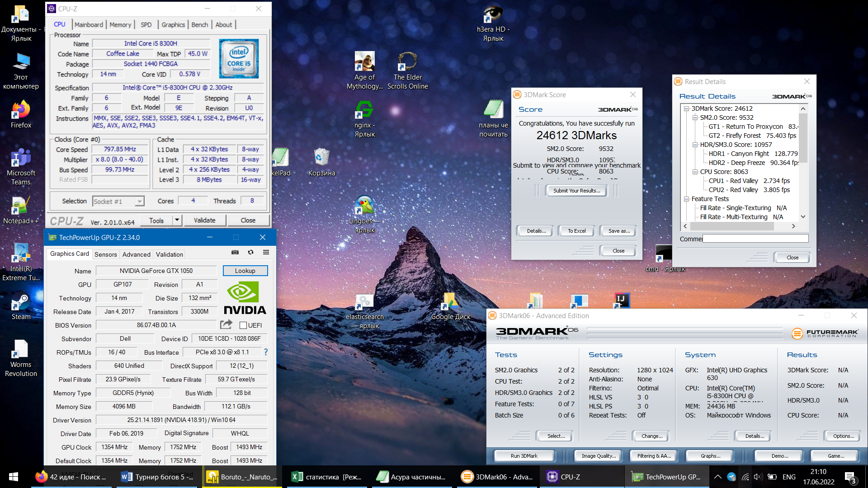Open the Advanced tab in GPU-Z
Screen dimensions: 868x488
point(137,254)
